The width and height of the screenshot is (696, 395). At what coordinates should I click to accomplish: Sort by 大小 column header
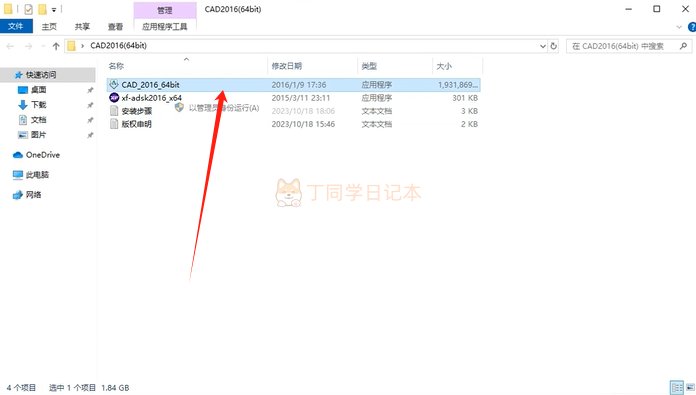coord(444,66)
